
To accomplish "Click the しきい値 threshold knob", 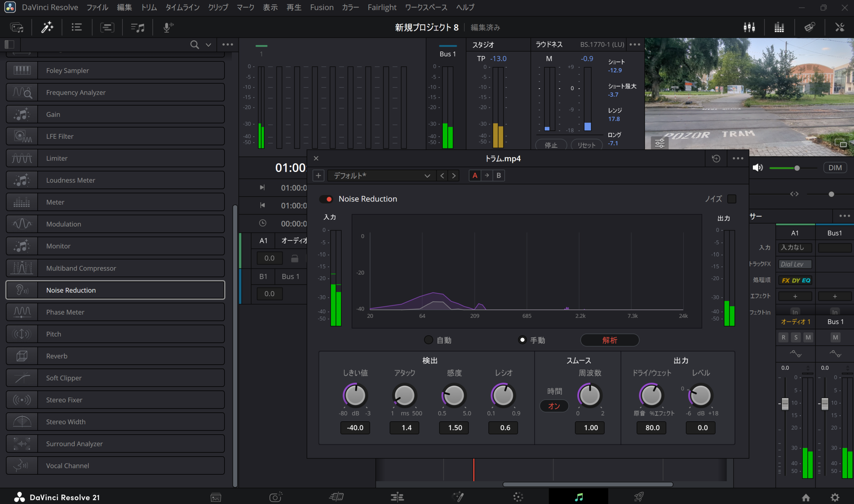I will point(355,395).
